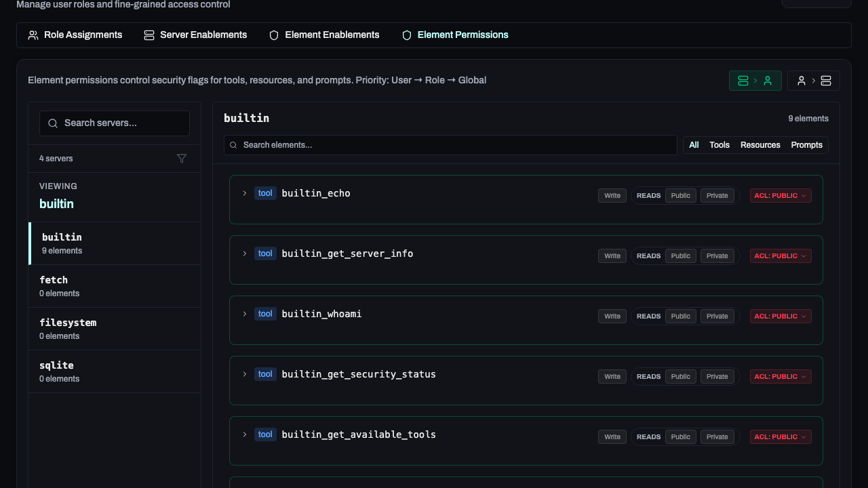
Task: Click the Element Enablements shield icon
Action: (x=273, y=35)
